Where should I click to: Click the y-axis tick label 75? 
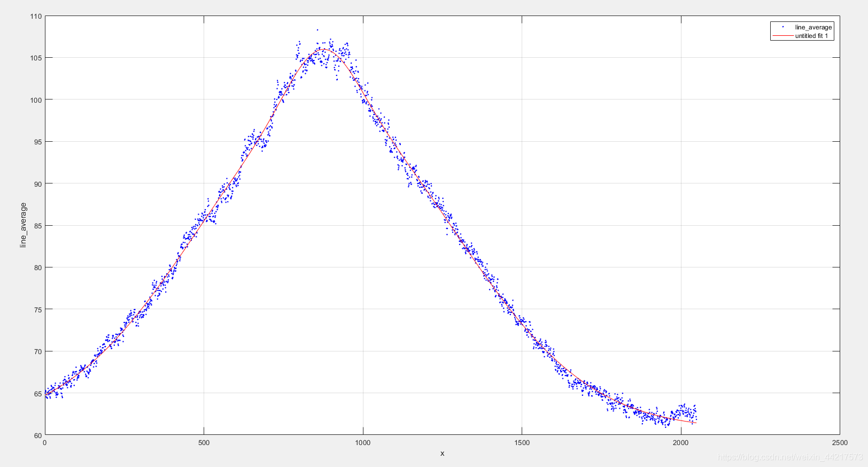pyautogui.click(x=37, y=309)
